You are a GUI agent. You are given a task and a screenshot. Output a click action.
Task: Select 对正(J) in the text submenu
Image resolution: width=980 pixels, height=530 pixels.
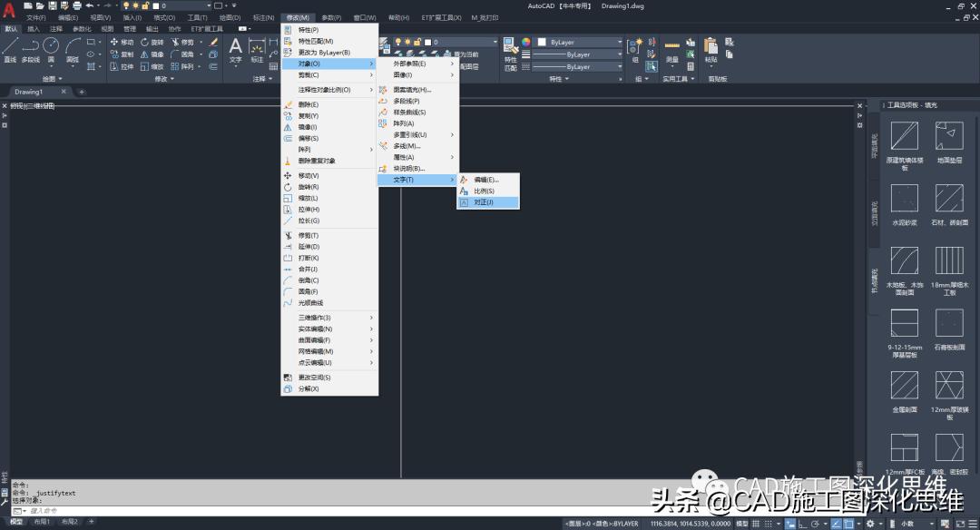point(488,202)
